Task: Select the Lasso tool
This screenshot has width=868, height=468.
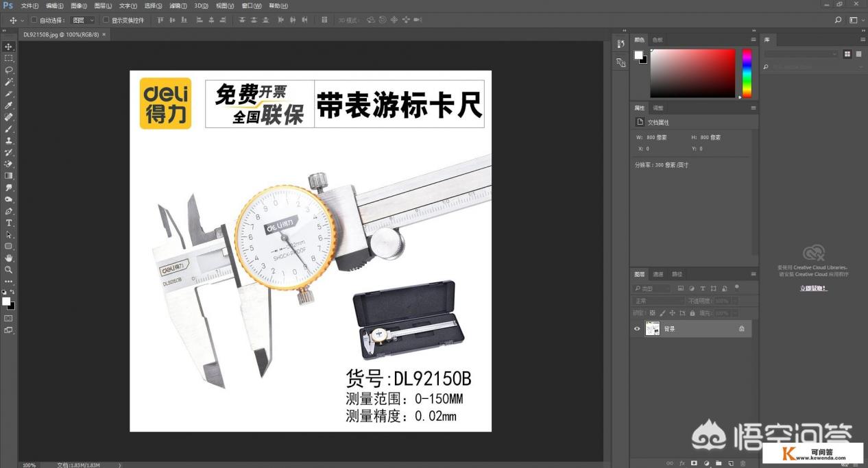Action: [x=9, y=70]
